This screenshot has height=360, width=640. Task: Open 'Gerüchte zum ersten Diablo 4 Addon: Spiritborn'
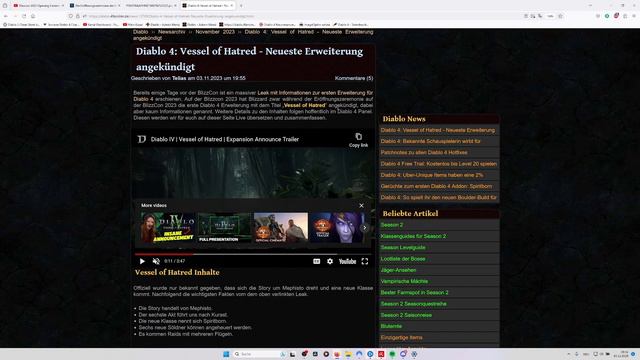[x=439, y=186]
